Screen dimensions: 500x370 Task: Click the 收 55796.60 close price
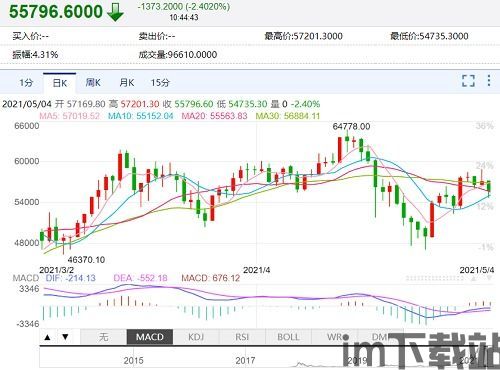click(x=188, y=104)
